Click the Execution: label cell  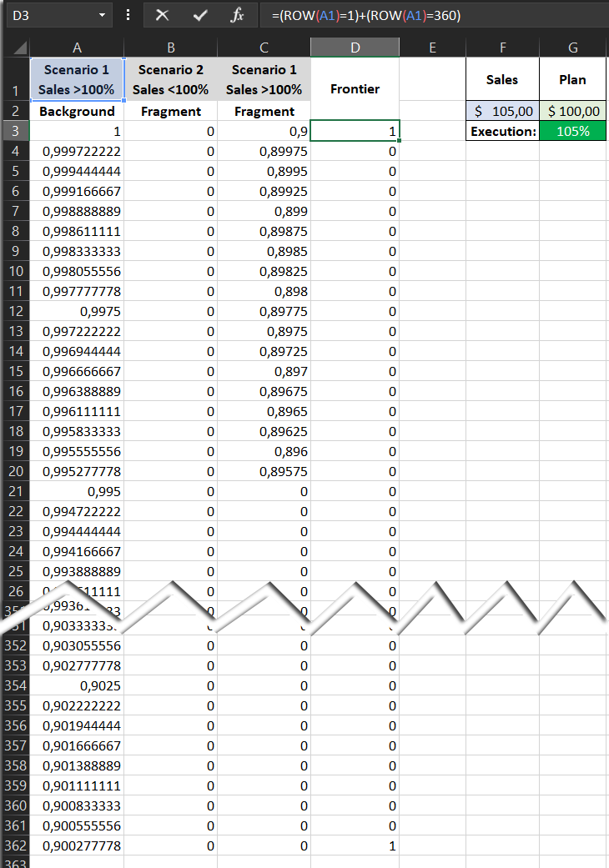[x=502, y=131]
